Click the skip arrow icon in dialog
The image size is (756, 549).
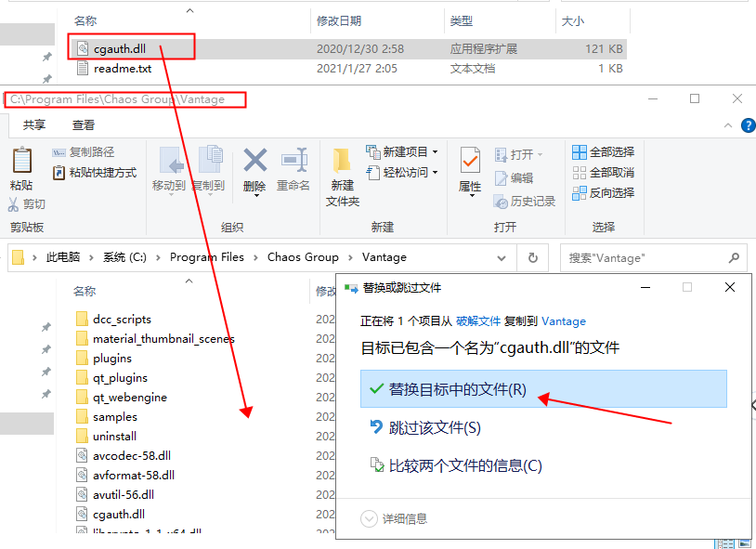click(376, 426)
